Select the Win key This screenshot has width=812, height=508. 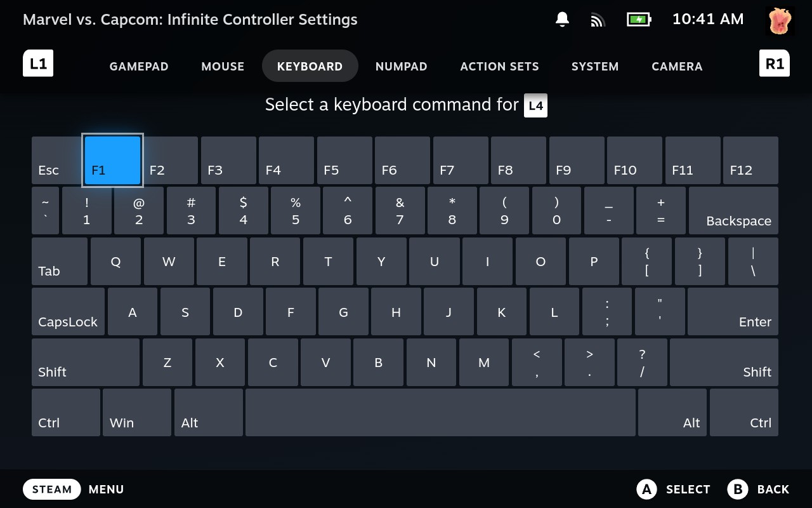click(x=137, y=413)
